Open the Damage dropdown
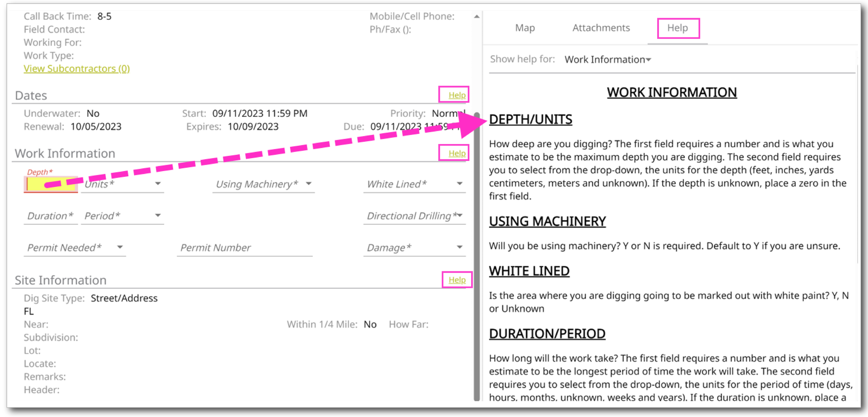The width and height of the screenshot is (868, 417). 459,247
